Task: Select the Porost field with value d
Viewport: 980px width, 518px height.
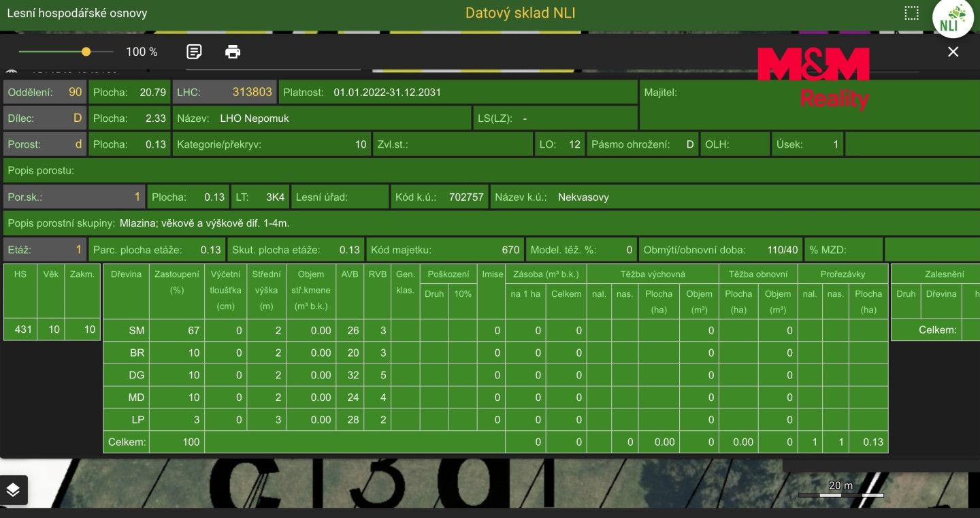Action: click(45, 144)
